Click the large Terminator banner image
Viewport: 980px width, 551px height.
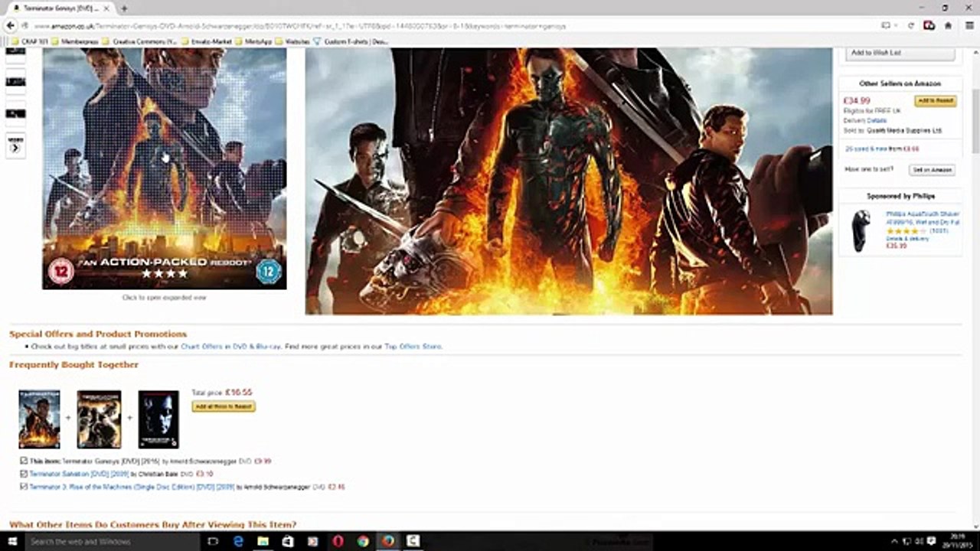[569, 181]
